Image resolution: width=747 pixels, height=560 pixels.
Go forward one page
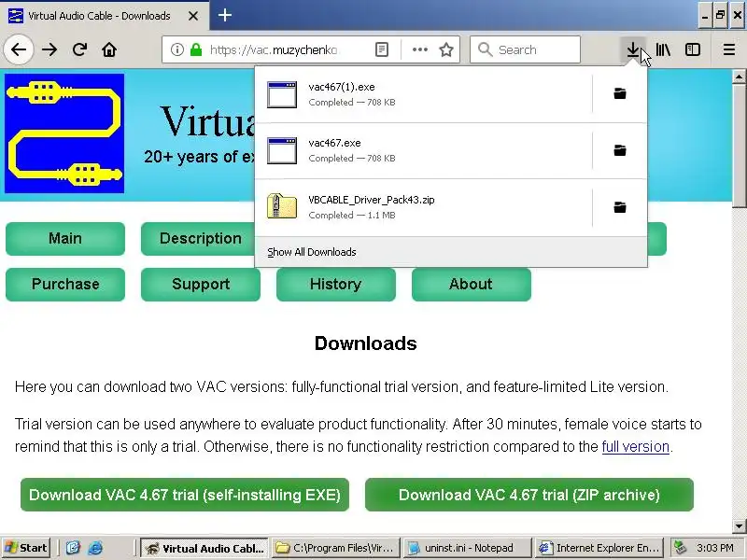click(x=49, y=49)
